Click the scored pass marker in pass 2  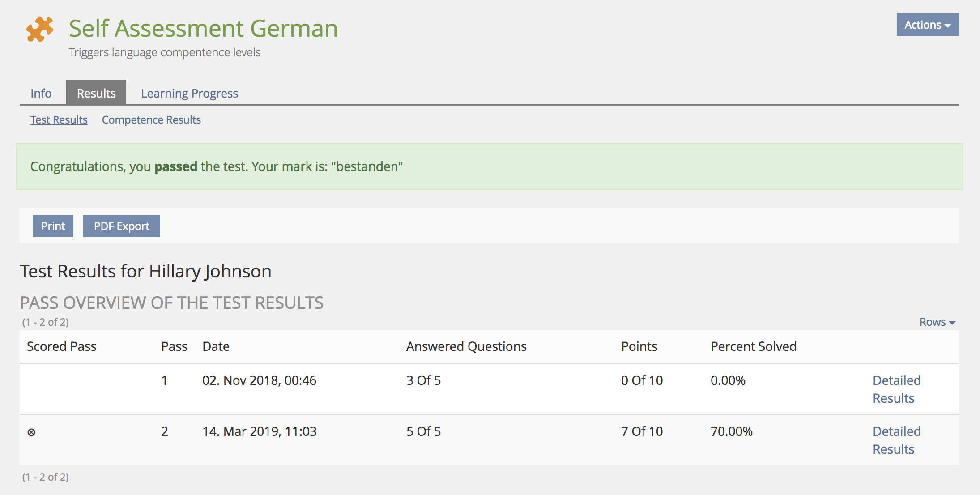[31, 432]
